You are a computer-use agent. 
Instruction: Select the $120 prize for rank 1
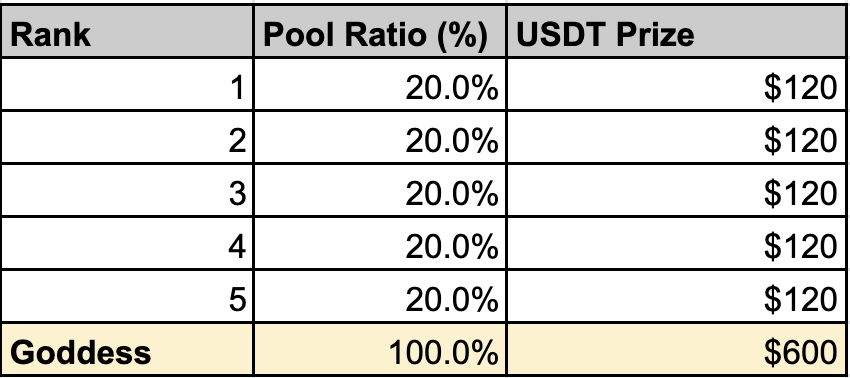[677, 84]
